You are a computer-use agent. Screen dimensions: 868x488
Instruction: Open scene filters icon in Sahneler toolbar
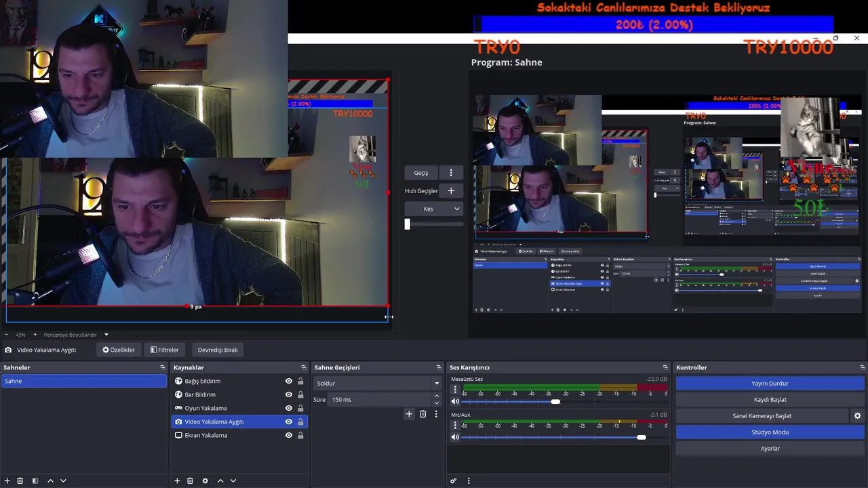(35, 481)
